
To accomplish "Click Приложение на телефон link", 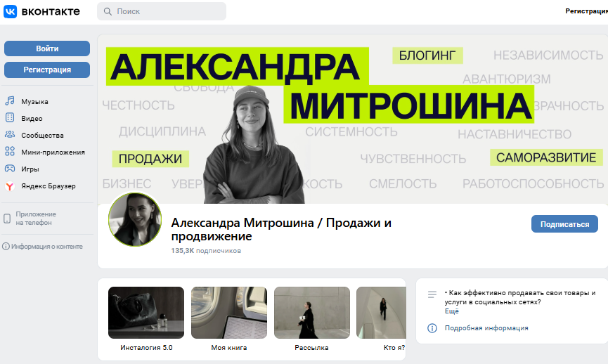I will click(x=36, y=219).
